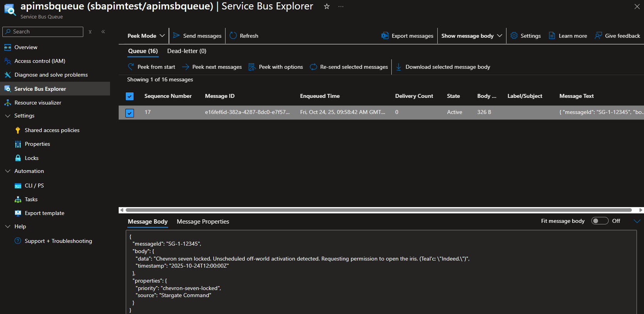Image resolution: width=644 pixels, height=314 pixels.
Task: Click the Peek with options icon
Action: 252,67
